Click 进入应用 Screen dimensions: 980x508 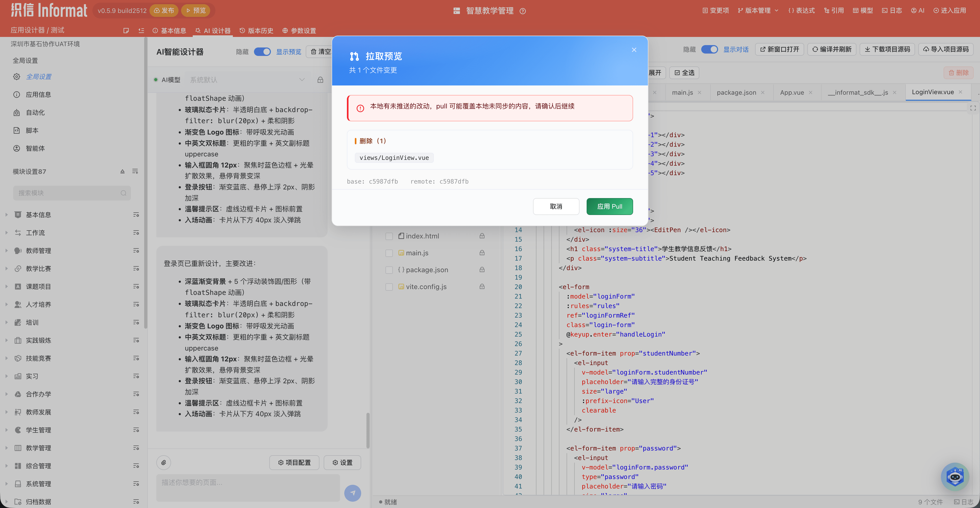pos(950,10)
